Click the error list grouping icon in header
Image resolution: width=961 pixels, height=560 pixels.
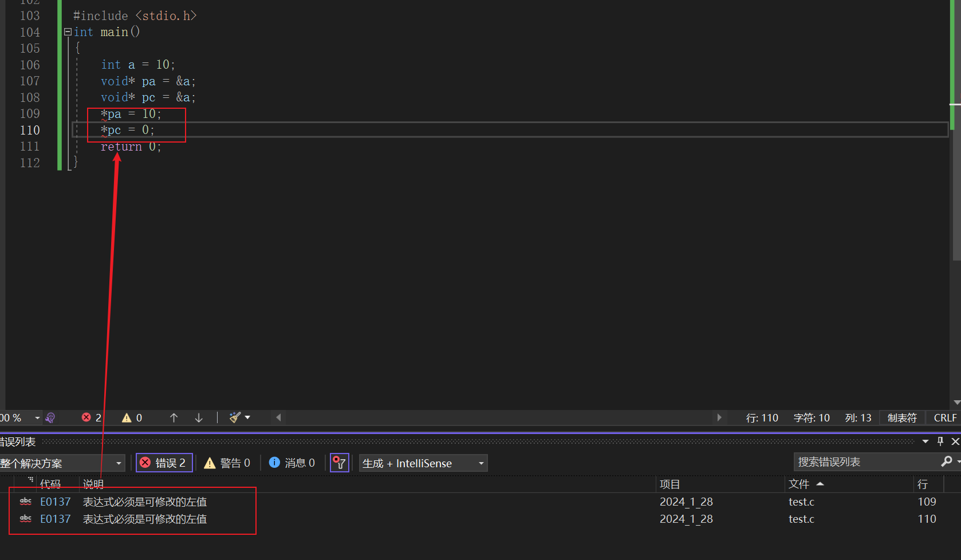[30, 480]
